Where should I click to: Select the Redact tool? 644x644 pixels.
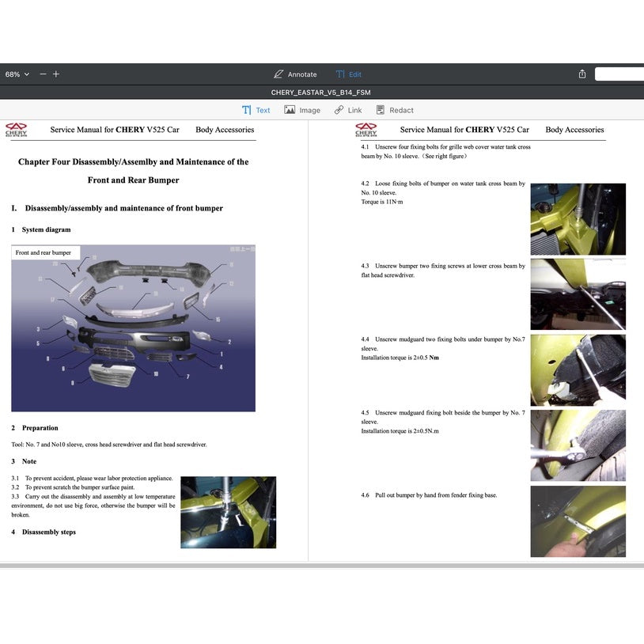tap(394, 111)
